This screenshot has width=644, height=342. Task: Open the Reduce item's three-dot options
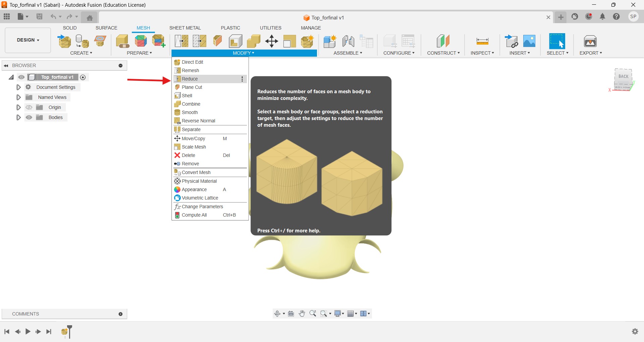[x=242, y=79]
